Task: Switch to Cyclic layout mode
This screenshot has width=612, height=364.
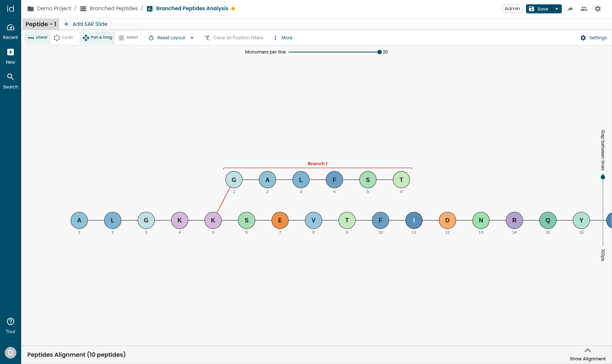Action: [64, 37]
